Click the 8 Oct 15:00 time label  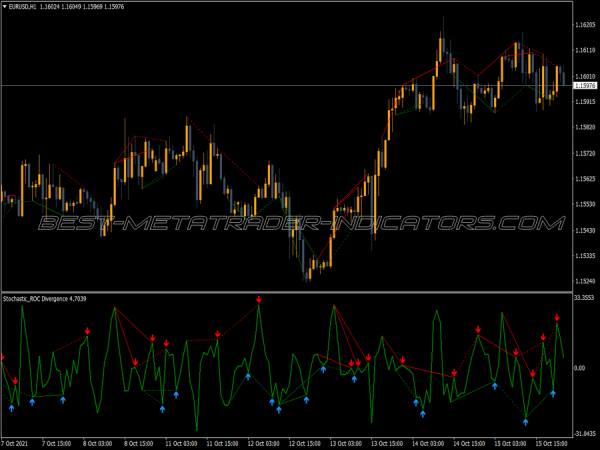tap(139, 444)
